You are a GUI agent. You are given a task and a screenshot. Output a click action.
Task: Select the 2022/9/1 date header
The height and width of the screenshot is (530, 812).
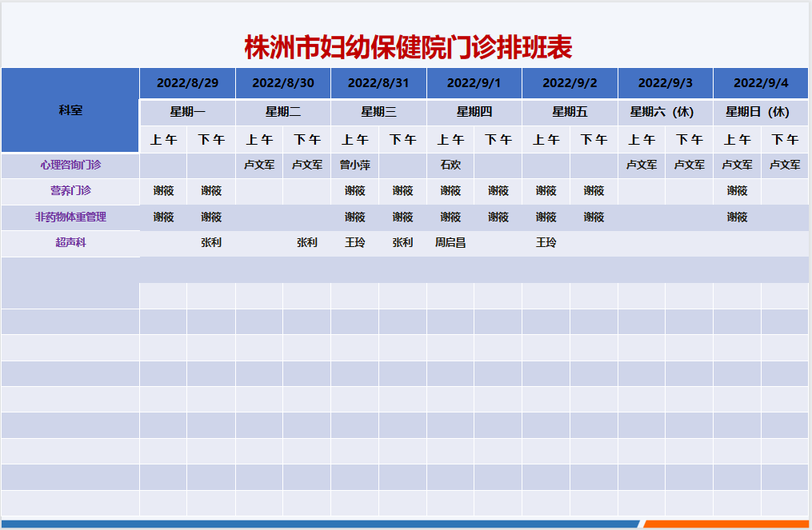[x=474, y=83]
